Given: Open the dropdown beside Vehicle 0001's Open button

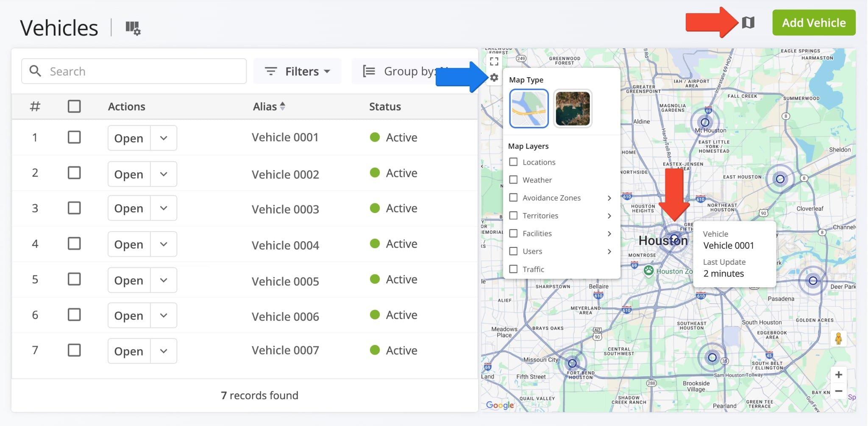Looking at the screenshot, I should pyautogui.click(x=164, y=137).
